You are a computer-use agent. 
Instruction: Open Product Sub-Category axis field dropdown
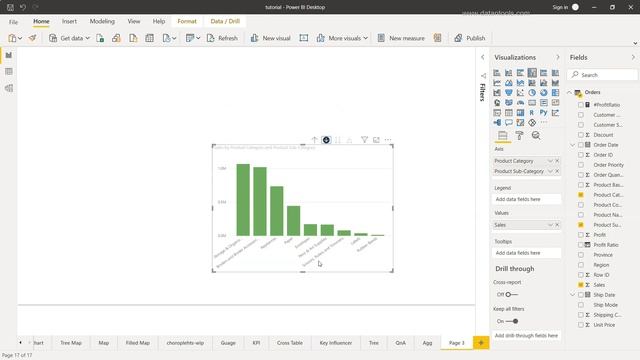point(550,171)
